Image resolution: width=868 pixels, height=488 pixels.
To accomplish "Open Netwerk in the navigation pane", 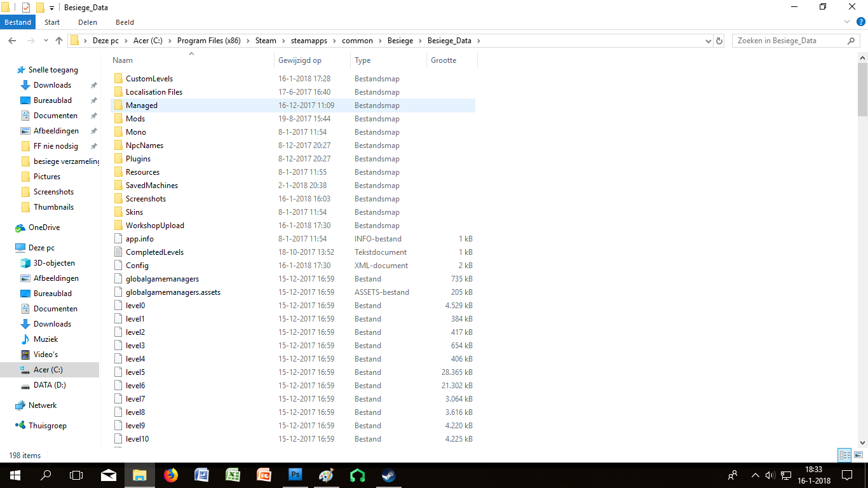I will tap(43, 405).
